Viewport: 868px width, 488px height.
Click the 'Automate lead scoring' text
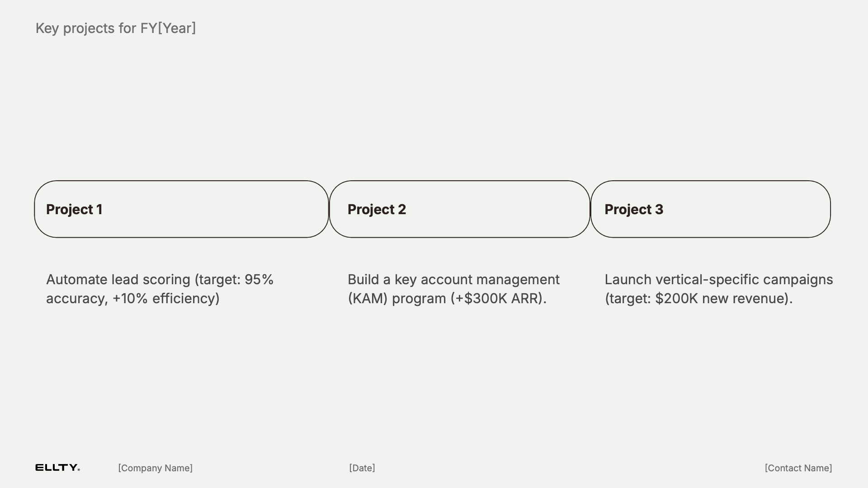[x=118, y=280]
